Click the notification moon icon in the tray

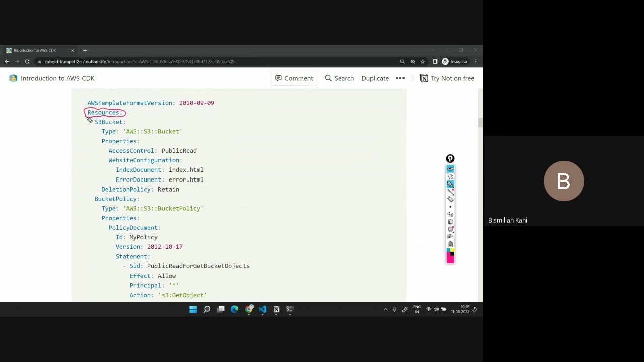(475, 309)
